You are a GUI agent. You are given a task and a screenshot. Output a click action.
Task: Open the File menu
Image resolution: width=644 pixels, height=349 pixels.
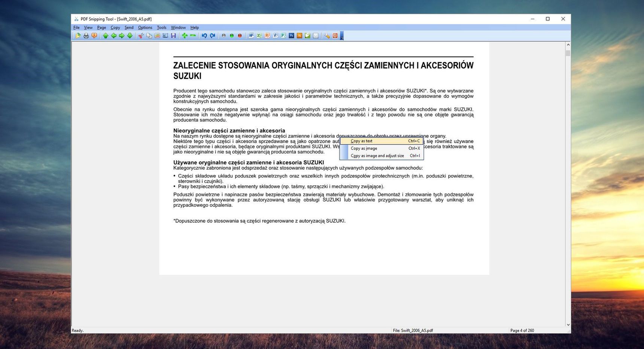click(76, 27)
